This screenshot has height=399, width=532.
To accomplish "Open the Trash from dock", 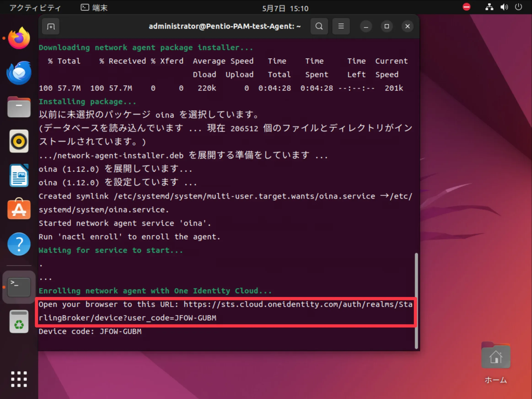I will pos(19,321).
